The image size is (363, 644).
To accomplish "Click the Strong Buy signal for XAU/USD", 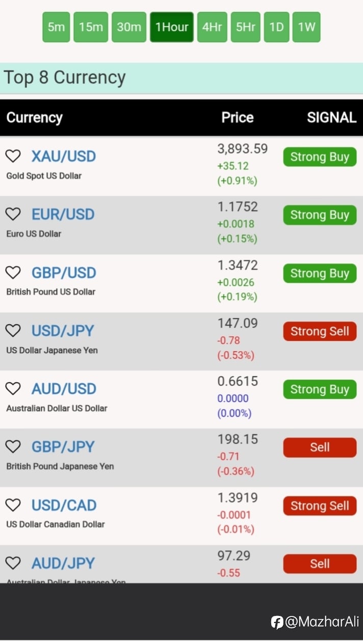I will coord(320,157).
